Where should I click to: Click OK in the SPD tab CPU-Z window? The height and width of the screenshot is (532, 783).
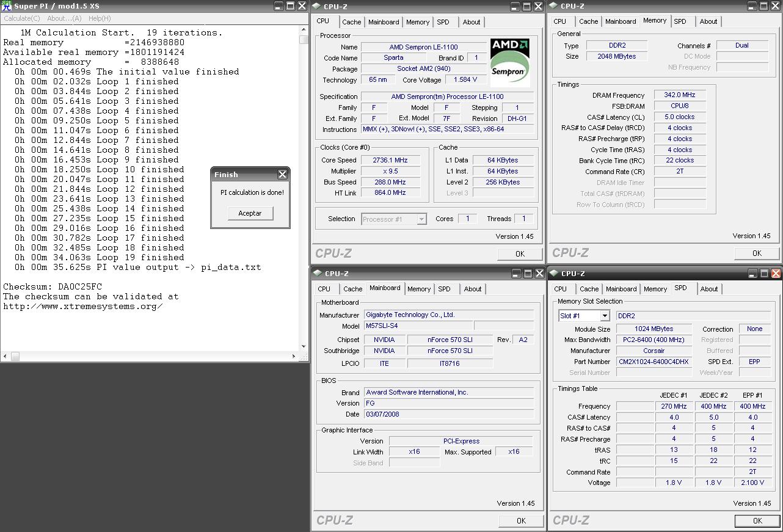pyautogui.click(x=757, y=520)
